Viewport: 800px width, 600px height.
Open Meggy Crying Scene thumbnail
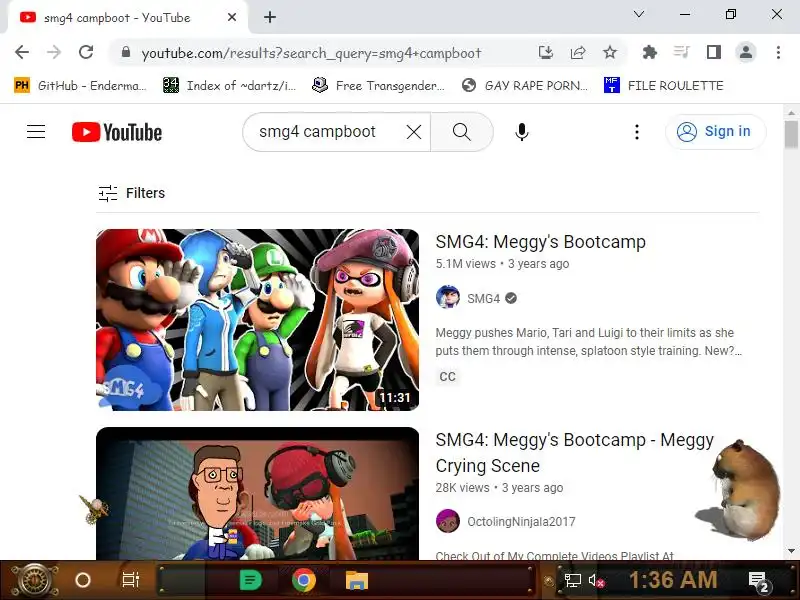(257, 493)
